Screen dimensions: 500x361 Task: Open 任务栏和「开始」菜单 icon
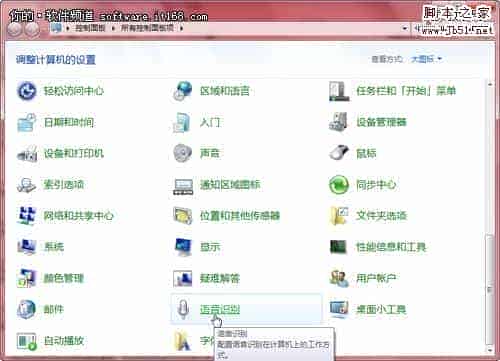[339, 91]
